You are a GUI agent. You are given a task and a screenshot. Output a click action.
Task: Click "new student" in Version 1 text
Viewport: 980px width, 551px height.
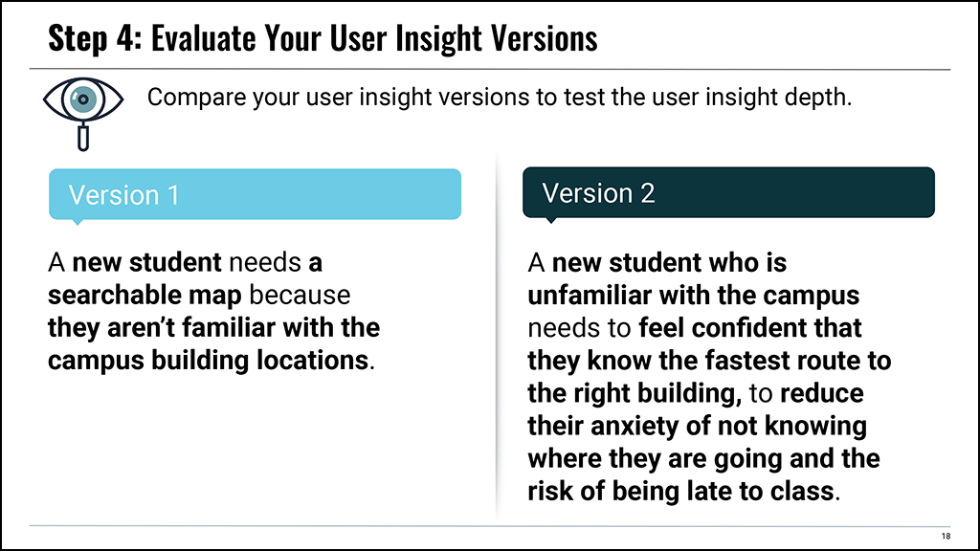click(146, 262)
